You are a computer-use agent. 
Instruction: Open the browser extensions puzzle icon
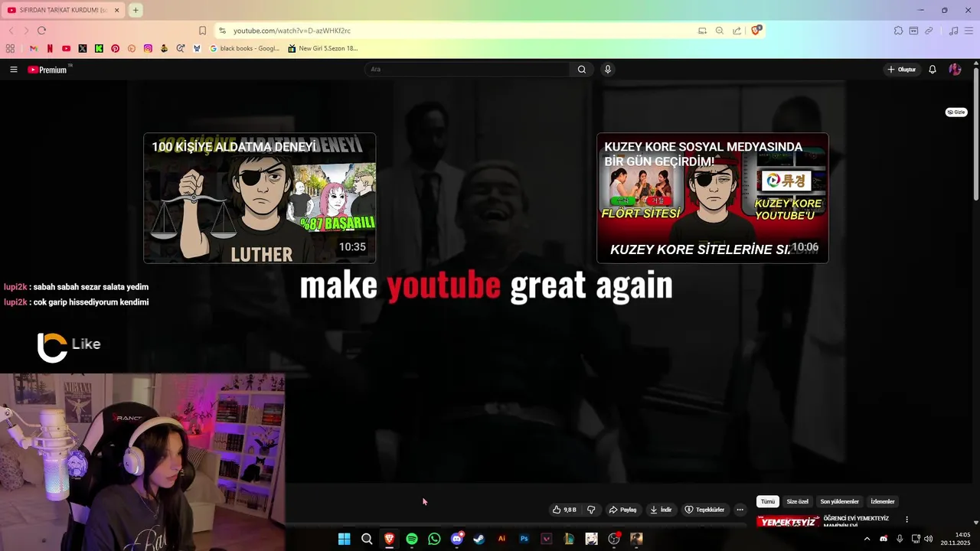898,31
